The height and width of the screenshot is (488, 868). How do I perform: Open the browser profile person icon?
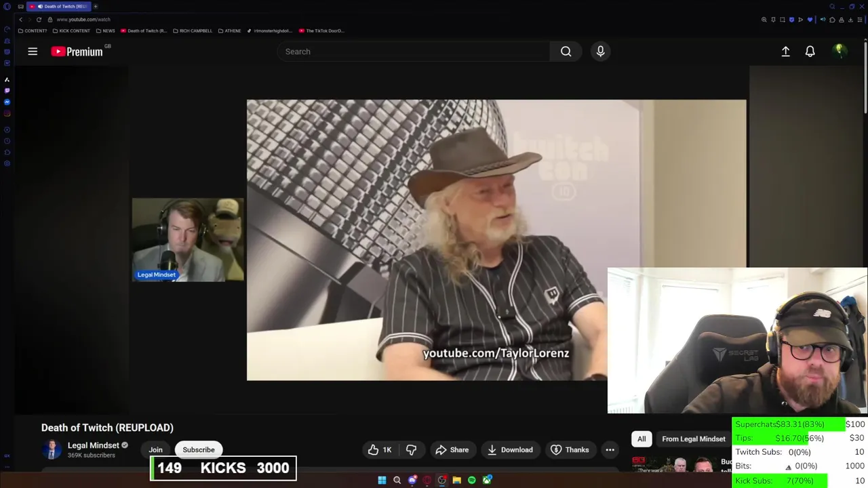842,20
